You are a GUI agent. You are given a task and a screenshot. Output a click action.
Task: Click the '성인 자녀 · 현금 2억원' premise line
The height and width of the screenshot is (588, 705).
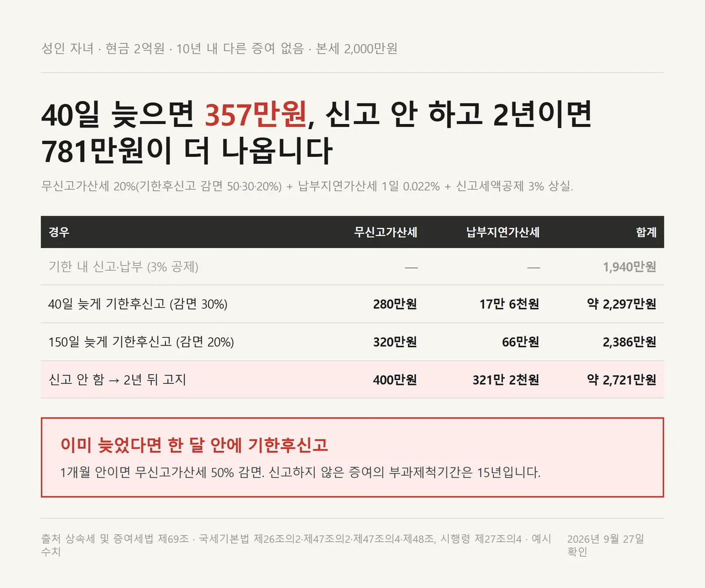(x=219, y=48)
